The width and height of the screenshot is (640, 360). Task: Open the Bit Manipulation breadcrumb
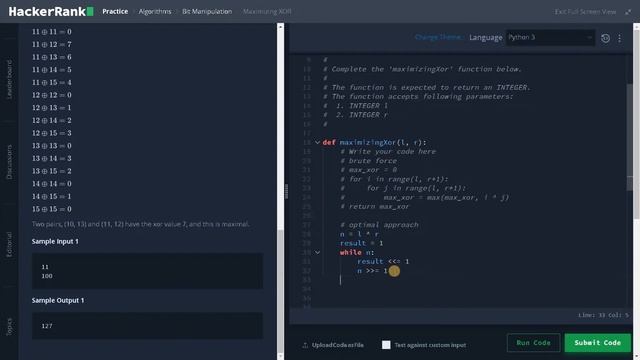(x=207, y=11)
